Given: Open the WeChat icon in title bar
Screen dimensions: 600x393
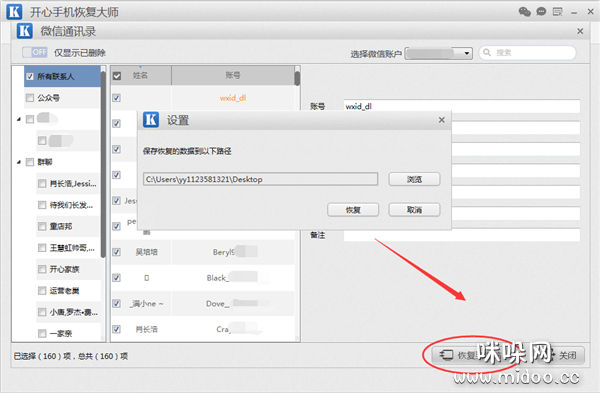Looking at the screenshot, I should 524,12.
